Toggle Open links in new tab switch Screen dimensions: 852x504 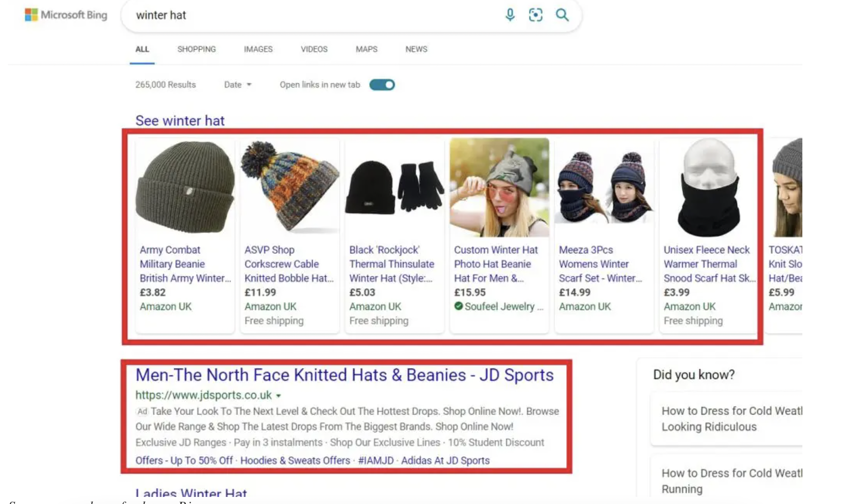click(382, 85)
